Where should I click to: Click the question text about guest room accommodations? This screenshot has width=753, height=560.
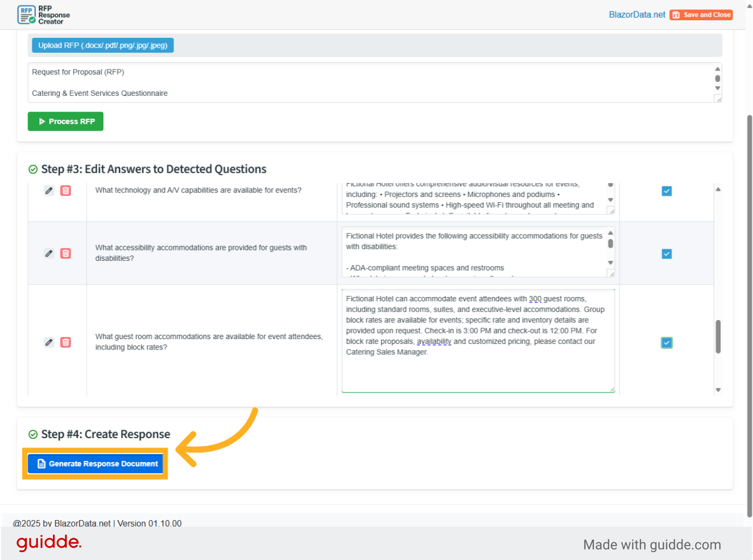[x=209, y=342]
